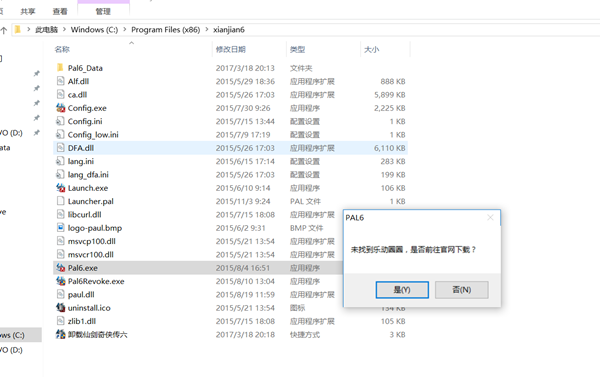This screenshot has width=600, height=377.
Task: Select the zlib1.dll file icon
Action: pyautogui.click(x=60, y=321)
